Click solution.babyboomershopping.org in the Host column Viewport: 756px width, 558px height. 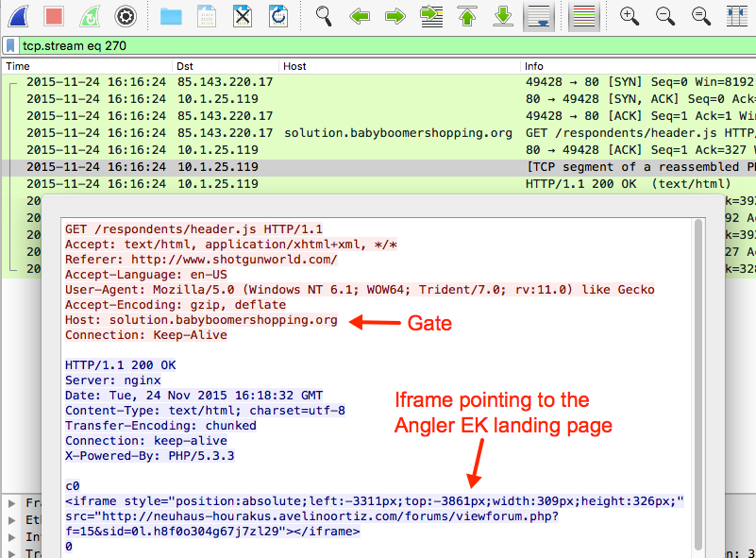click(397, 132)
